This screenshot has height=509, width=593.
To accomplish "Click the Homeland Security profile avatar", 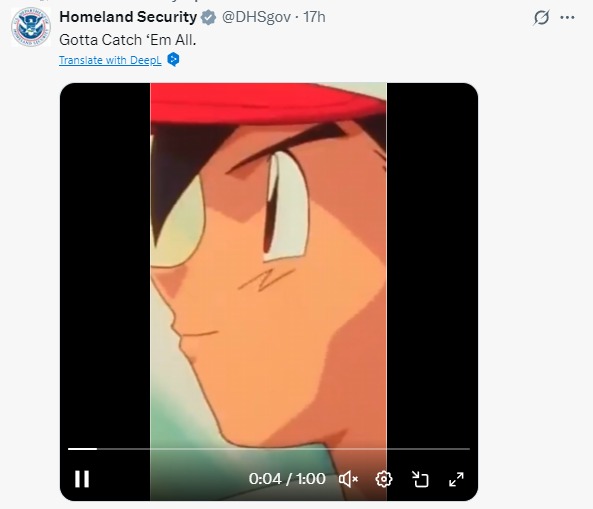I will [31, 27].
